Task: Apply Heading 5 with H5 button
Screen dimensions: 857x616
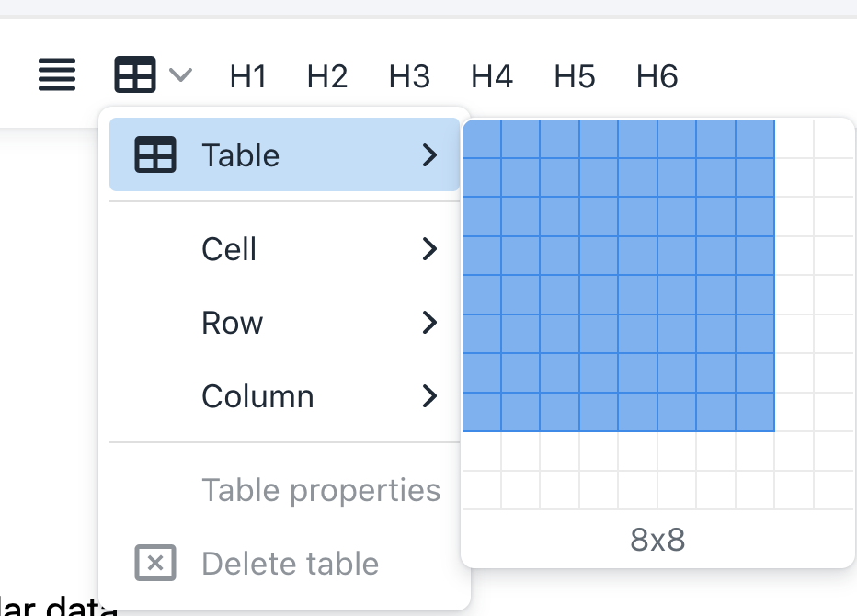Action: pyautogui.click(x=575, y=76)
